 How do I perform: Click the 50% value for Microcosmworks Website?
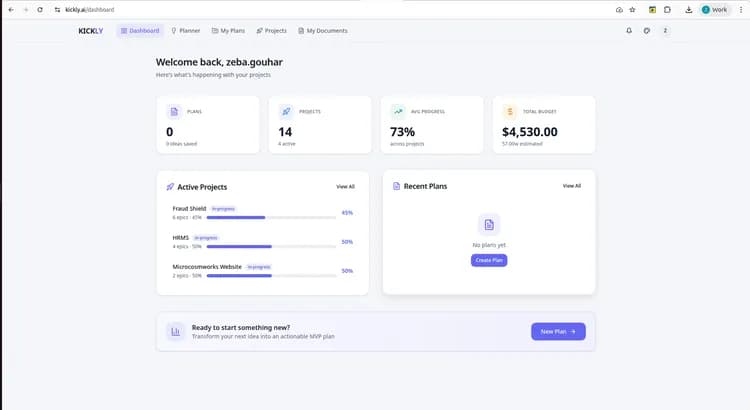point(347,271)
